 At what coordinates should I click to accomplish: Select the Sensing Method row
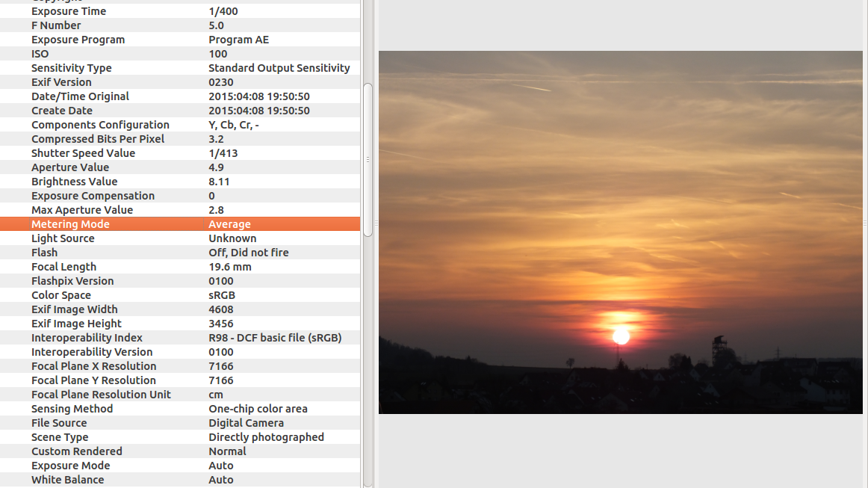pyautogui.click(x=180, y=409)
